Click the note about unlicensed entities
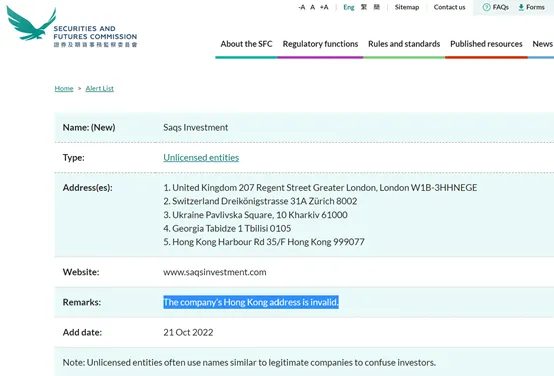Viewport: 554px width, 376px height. tap(249, 363)
